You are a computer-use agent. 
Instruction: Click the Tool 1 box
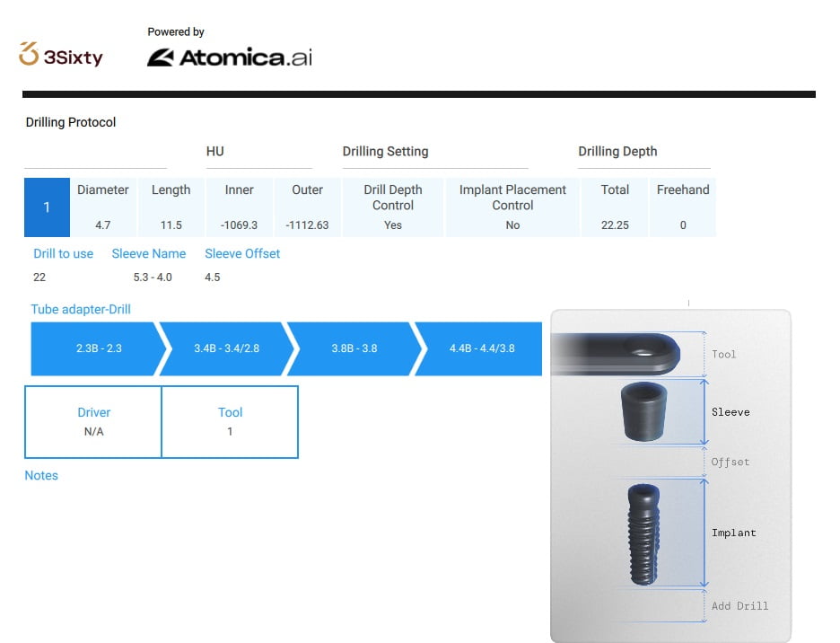pyautogui.click(x=230, y=422)
